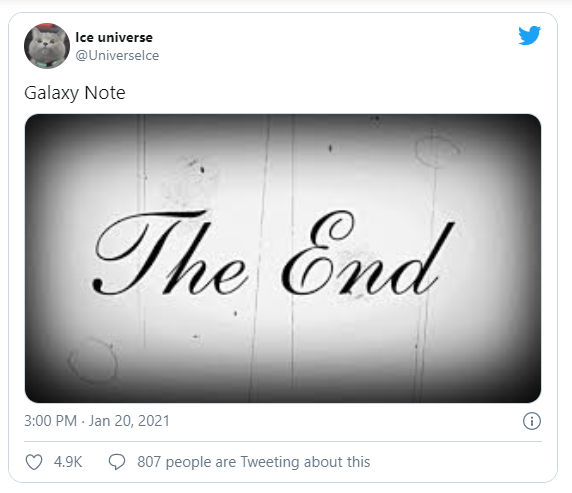Click the Jan 20, 2021 date
This screenshot has height=493, width=572.
(129, 421)
